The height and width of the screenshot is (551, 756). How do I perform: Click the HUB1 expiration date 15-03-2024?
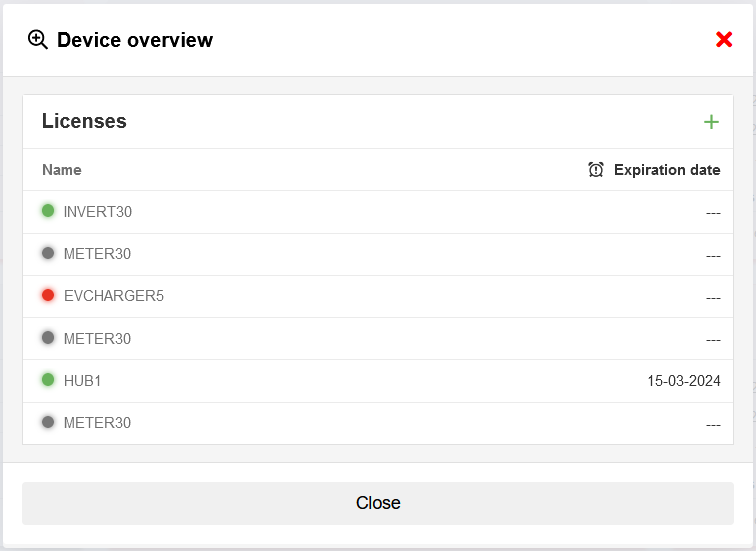tap(683, 381)
